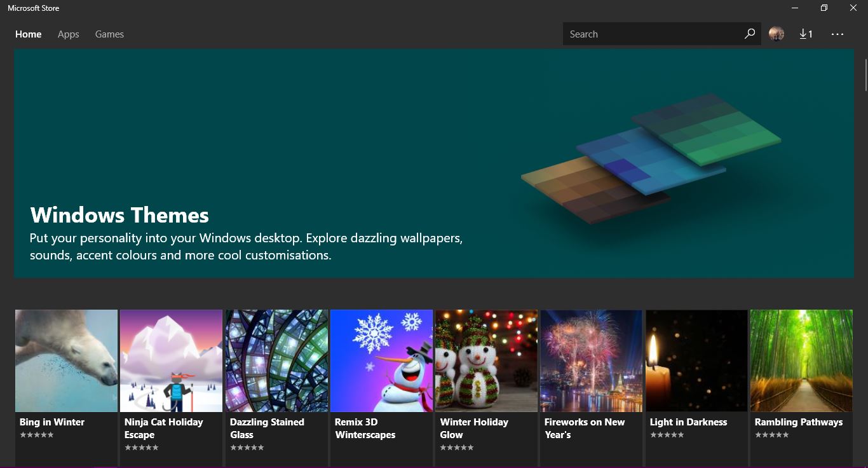This screenshot has width=868, height=468.
Task: Open the Bing in Winter thumbnail
Action: (67, 361)
